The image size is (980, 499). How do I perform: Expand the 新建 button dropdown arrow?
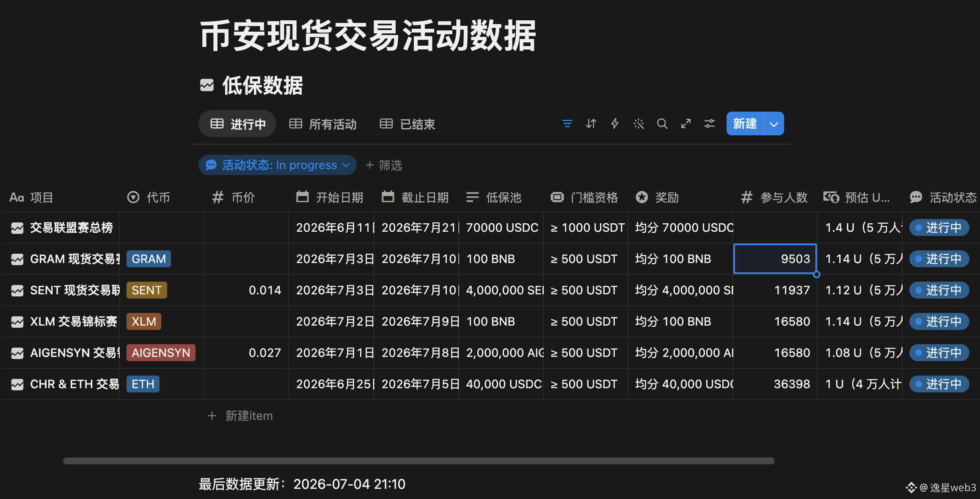[x=774, y=124]
